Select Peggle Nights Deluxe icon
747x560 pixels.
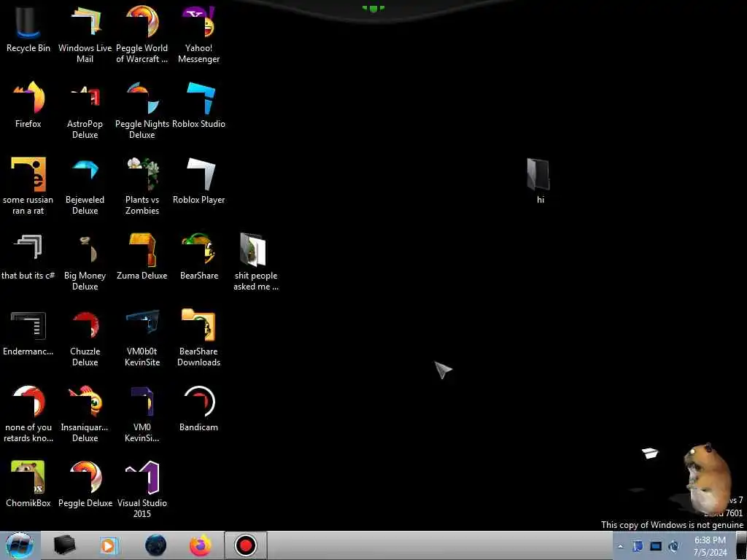(142, 109)
